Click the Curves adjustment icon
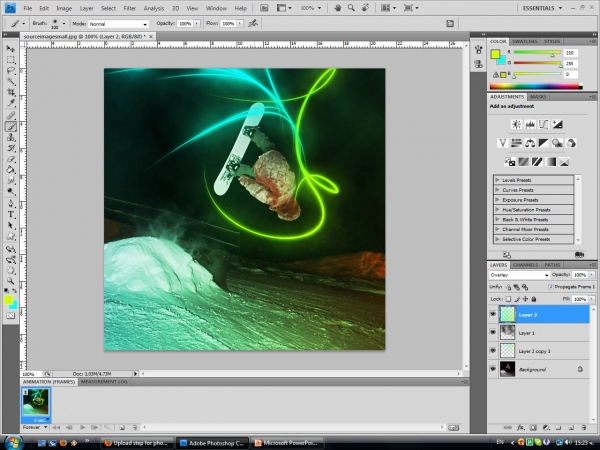The image size is (600, 450). (x=543, y=124)
